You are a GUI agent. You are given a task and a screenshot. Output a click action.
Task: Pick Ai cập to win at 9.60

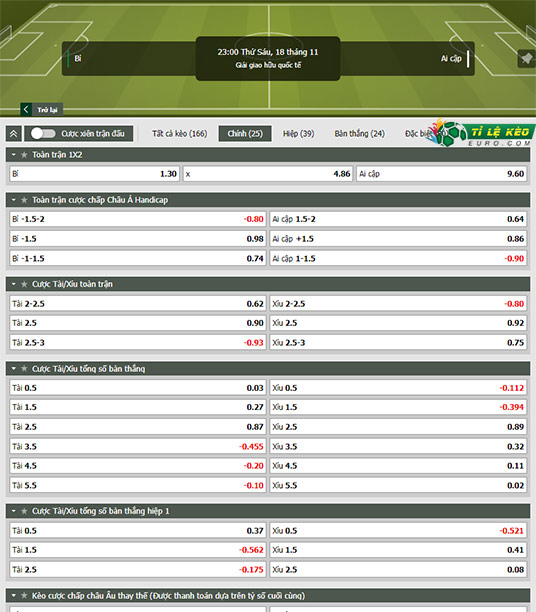click(441, 174)
